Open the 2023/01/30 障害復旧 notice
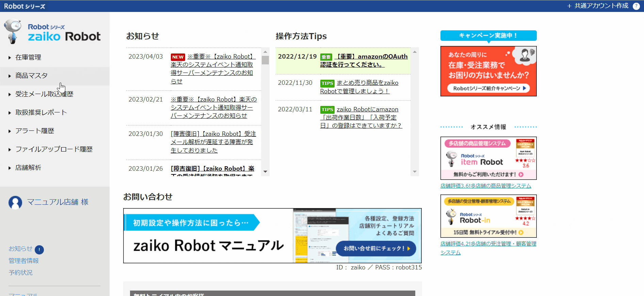 pyautogui.click(x=213, y=142)
